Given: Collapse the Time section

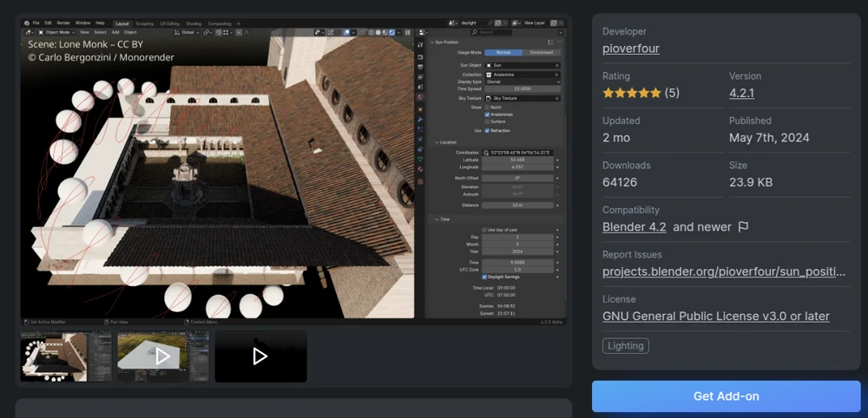Looking at the screenshot, I should (x=437, y=219).
